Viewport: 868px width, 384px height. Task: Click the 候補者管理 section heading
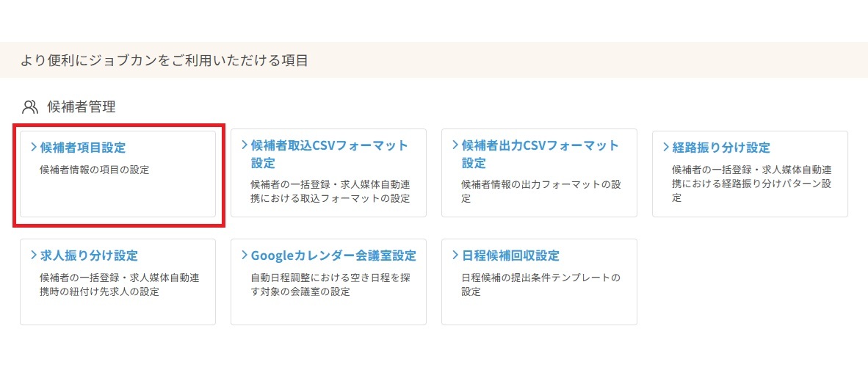(x=82, y=107)
